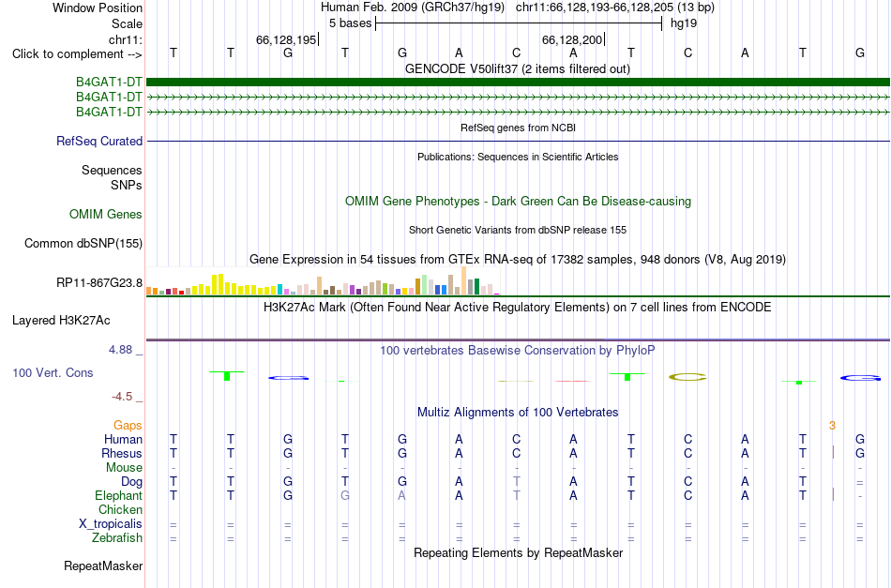Screen dimensions: 891x588
Task: Open the GENCODE V50lift37 track title
Action: point(518,68)
